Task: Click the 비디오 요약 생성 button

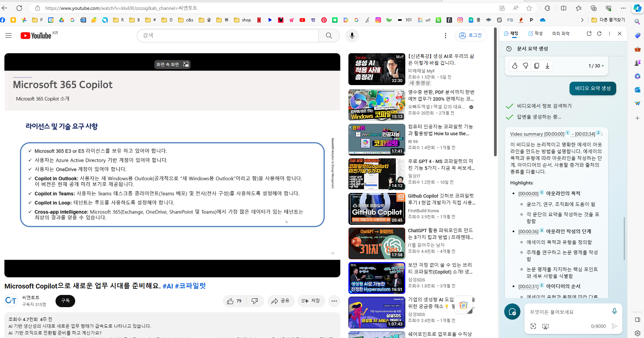Action: click(593, 88)
